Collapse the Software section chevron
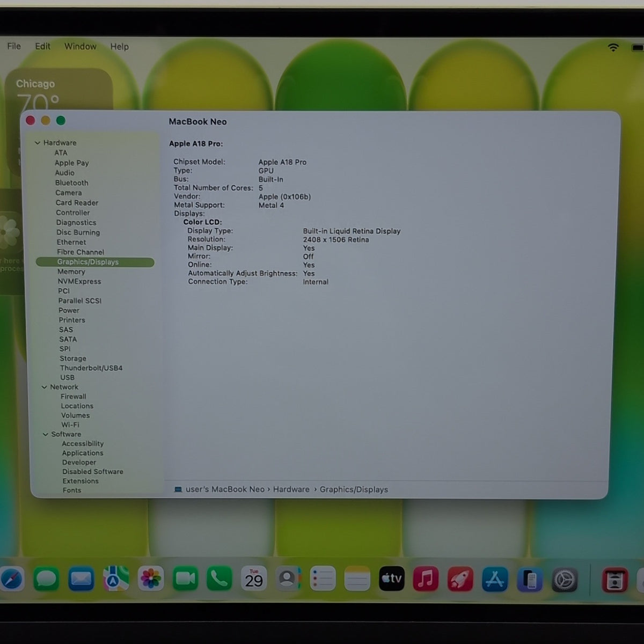 tap(45, 434)
